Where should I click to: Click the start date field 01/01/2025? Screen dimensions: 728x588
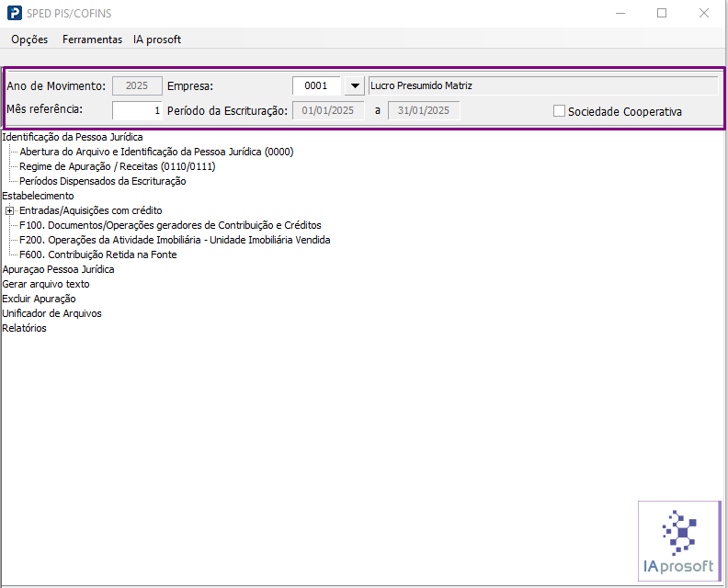pyautogui.click(x=328, y=110)
